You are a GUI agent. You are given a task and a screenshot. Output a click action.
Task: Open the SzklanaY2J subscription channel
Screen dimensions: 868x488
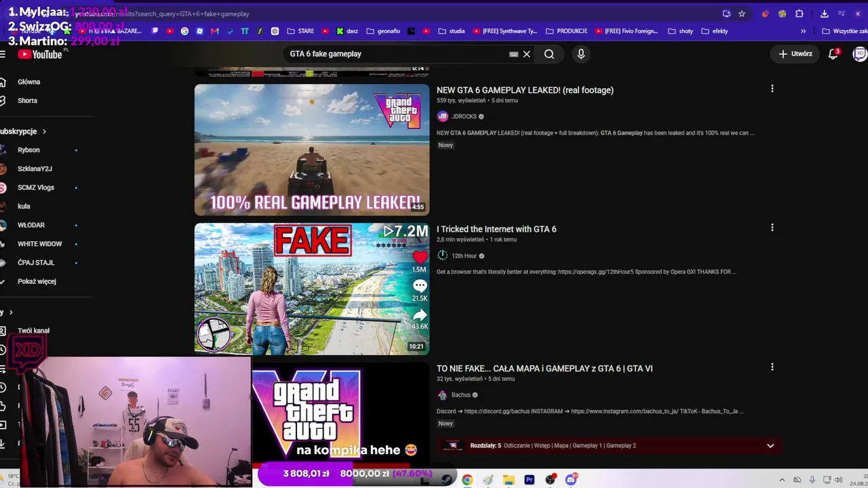click(35, 169)
